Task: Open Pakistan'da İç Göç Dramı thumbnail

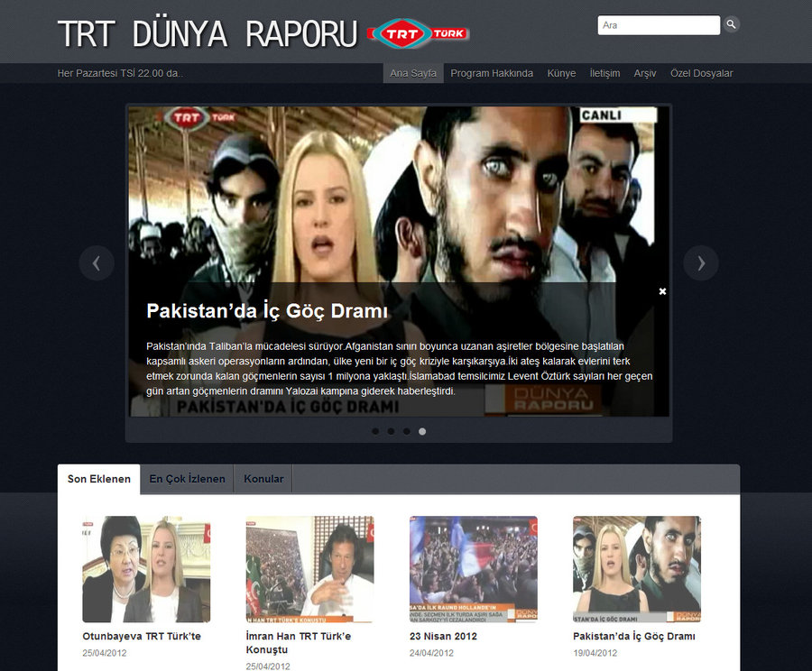Action: click(637, 569)
